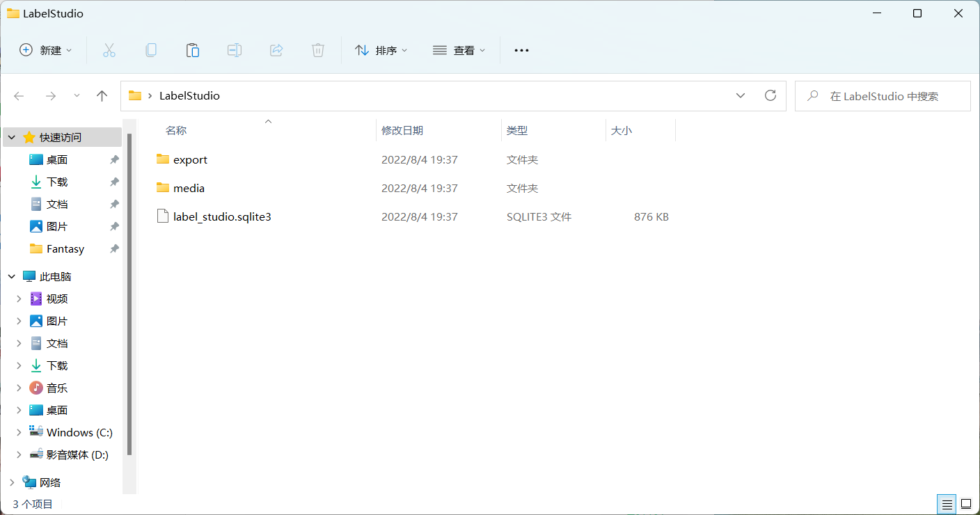The width and height of the screenshot is (980, 515).
Task: Open the Fantasy folder in quick access
Action: tap(65, 248)
